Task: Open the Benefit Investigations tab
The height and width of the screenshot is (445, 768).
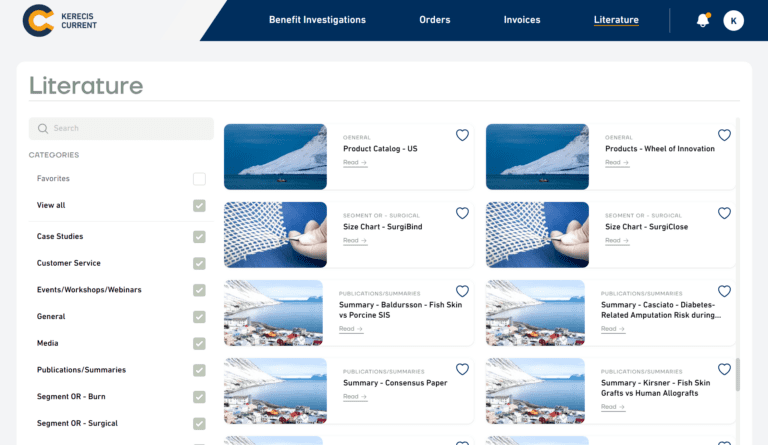Action: point(317,20)
